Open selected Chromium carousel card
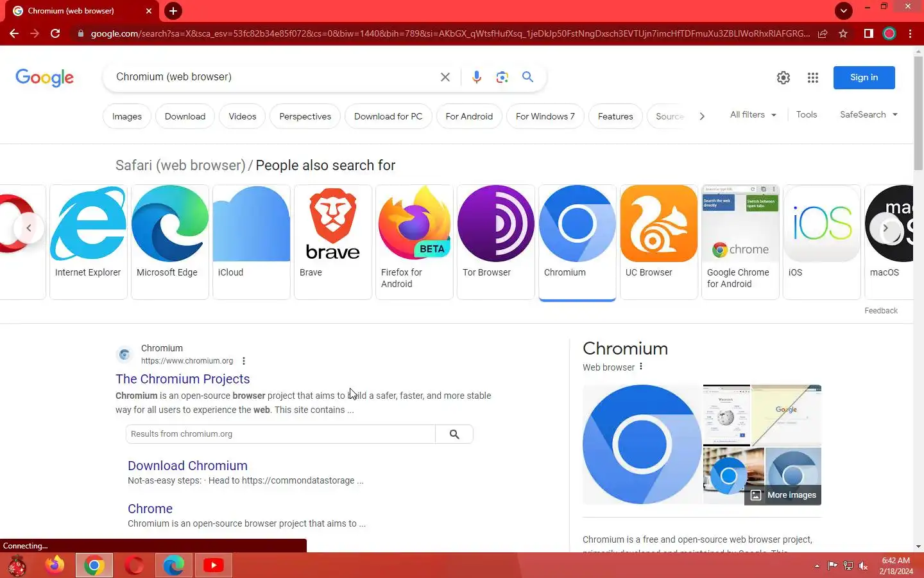Viewport: 924px width, 578px height. [577, 241]
